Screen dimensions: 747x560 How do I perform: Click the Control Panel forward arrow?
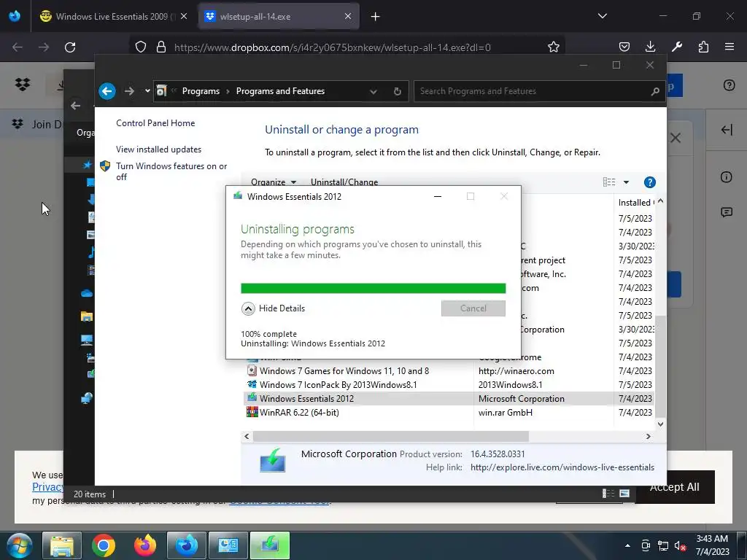[129, 91]
